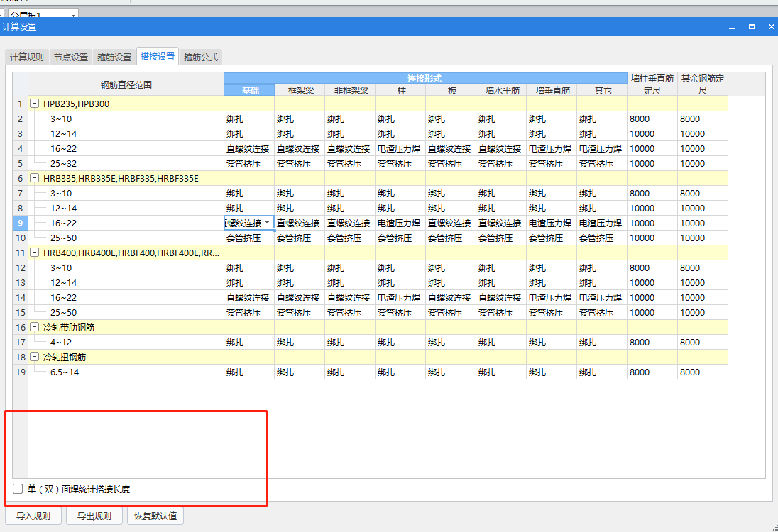Click the 非框架梁 column header
Viewport: 778px width, 532px height.
[350, 90]
